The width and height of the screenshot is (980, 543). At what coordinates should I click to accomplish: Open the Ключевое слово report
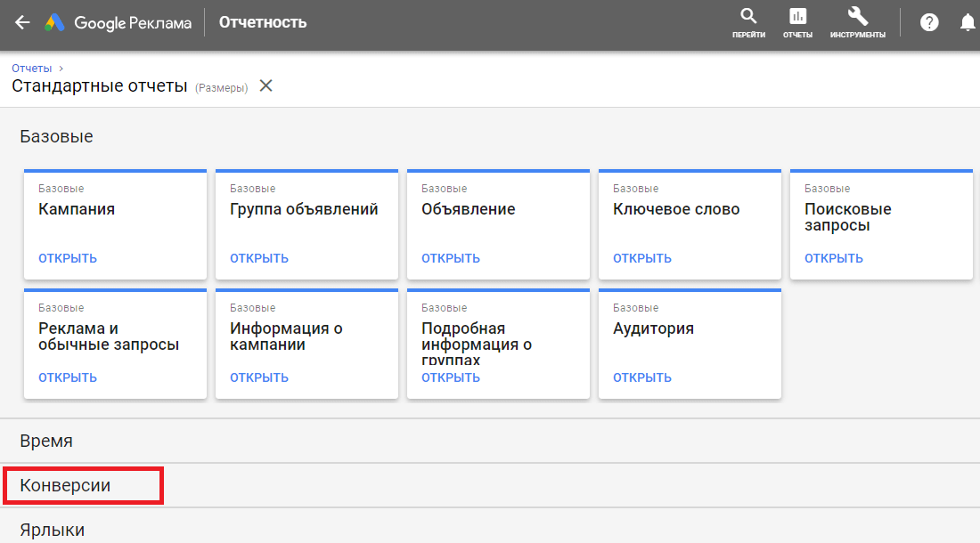point(642,258)
